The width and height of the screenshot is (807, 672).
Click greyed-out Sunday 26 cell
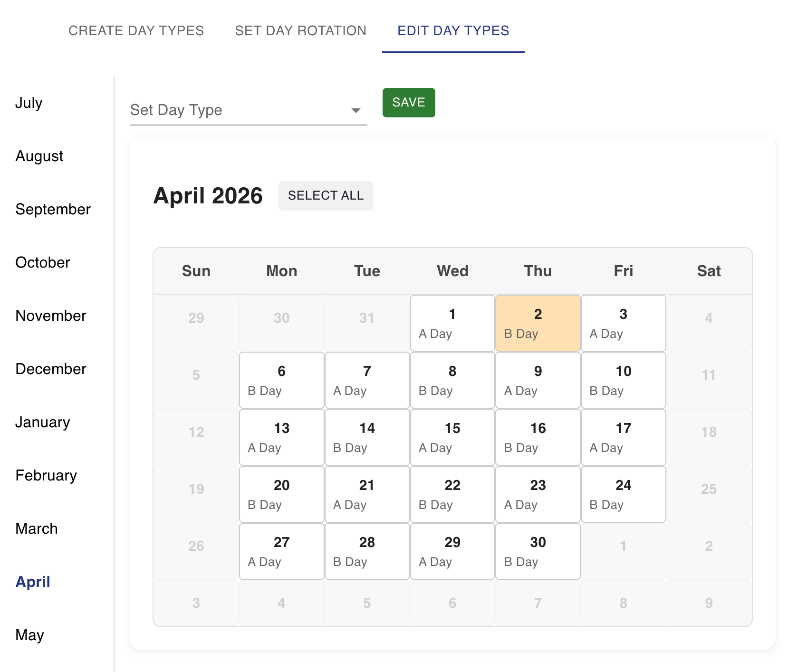click(196, 551)
